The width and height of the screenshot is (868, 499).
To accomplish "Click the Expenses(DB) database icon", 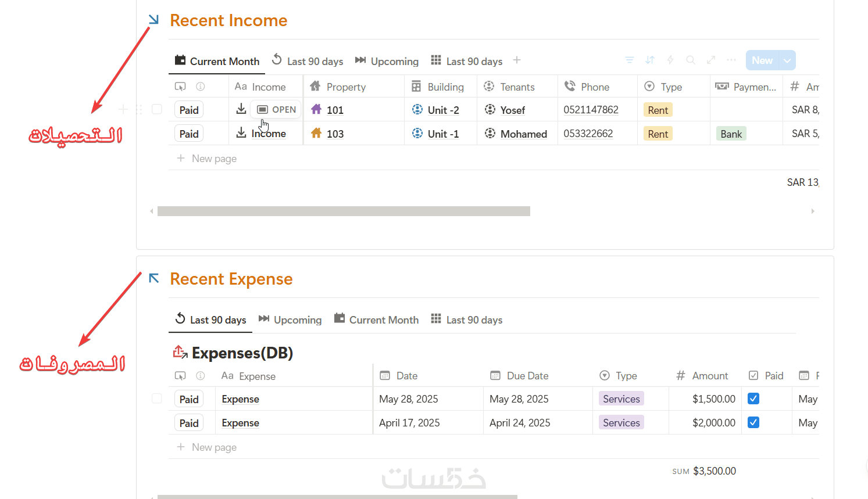I will (180, 352).
